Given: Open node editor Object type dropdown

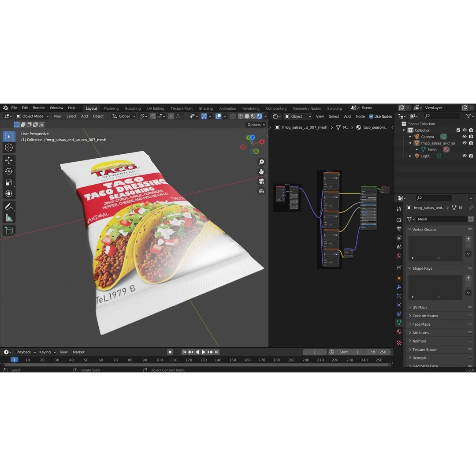Looking at the screenshot, I should pos(298,116).
